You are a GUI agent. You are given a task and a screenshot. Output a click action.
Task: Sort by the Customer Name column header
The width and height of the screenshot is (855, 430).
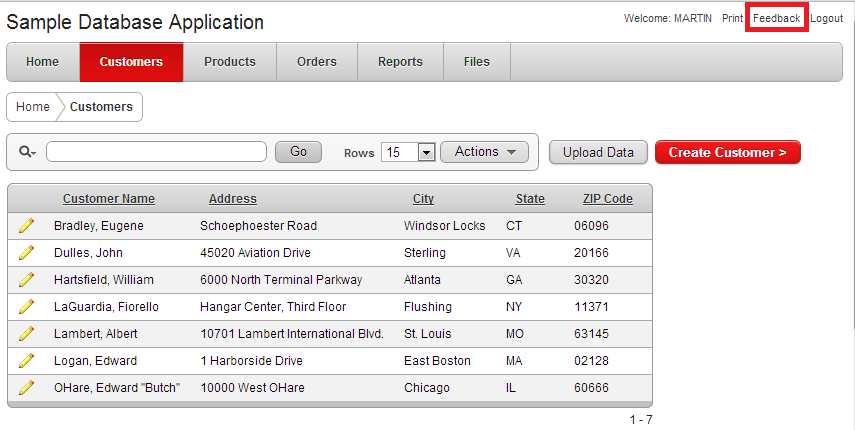coord(109,199)
